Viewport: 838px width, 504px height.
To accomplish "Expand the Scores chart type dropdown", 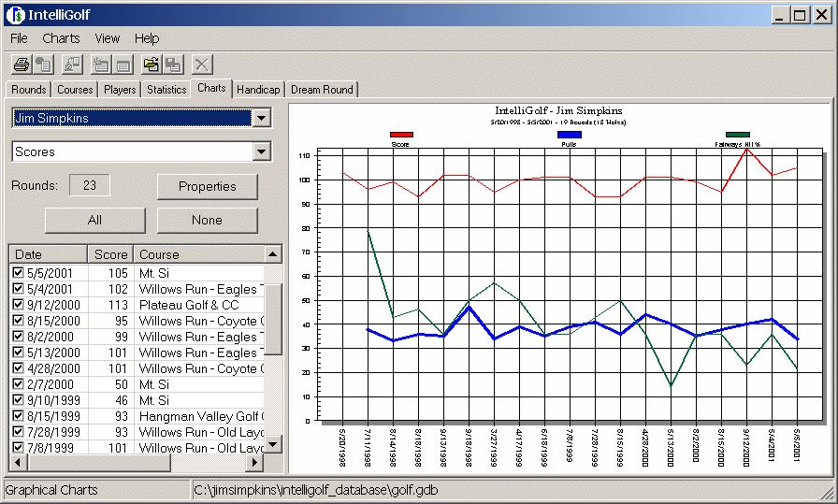I will tap(261, 151).
